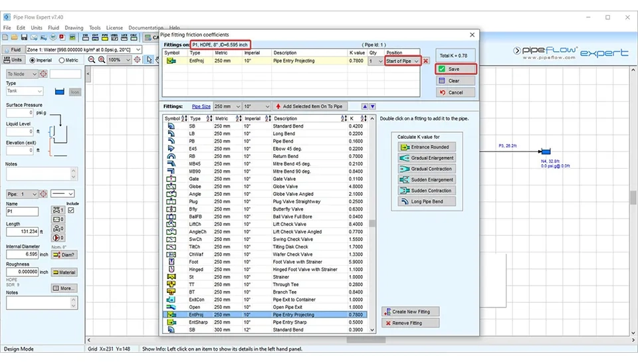Image resolution: width=638 pixels, height=364 pixels.
Task: Select the Metric units radio button
Action: pos(61,60)
